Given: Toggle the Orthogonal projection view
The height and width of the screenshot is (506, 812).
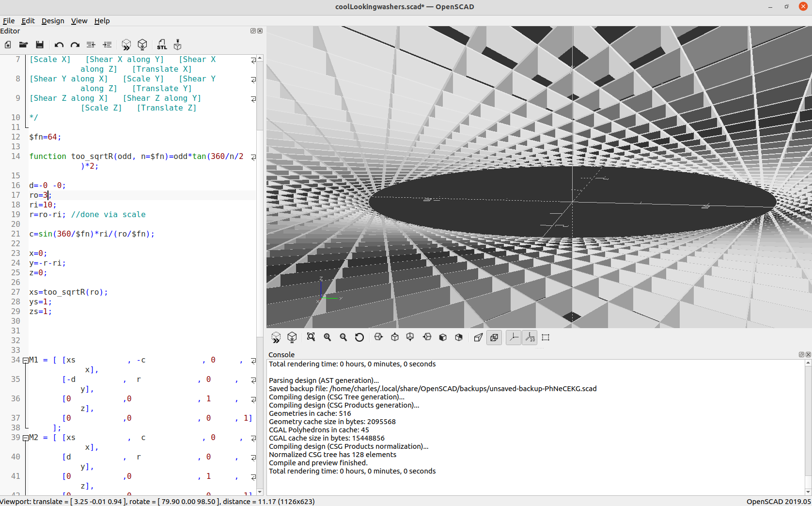Looking at the screenshot, I should [494, 337].
